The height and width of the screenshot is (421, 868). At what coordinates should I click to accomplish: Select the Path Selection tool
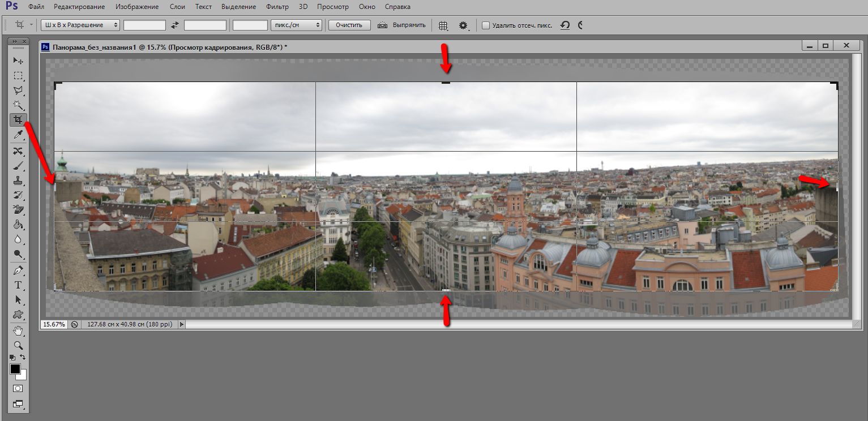(x=18, y=300)
